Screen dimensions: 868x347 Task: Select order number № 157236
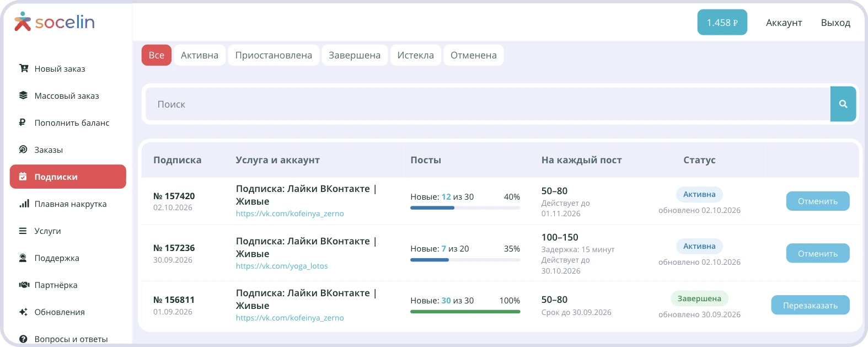174,248
